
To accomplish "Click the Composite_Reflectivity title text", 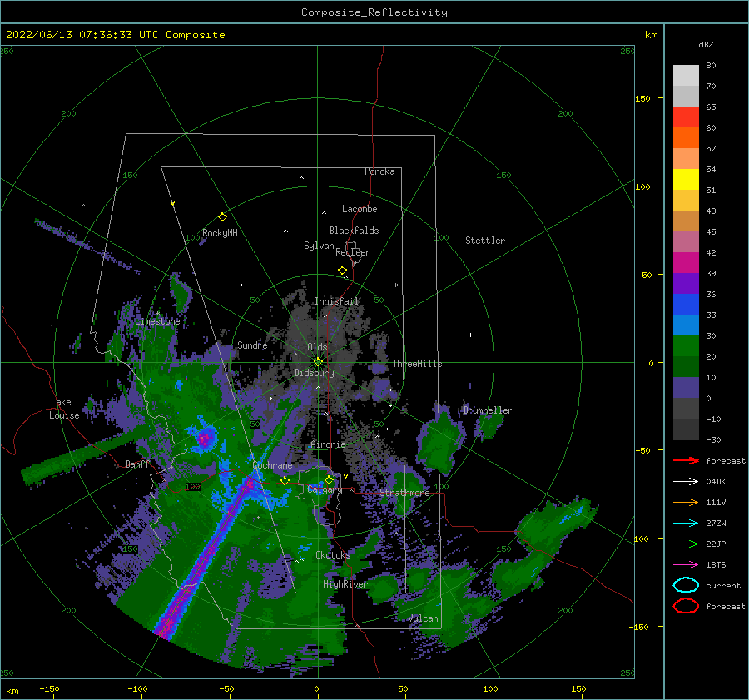I will click(374, 12).
